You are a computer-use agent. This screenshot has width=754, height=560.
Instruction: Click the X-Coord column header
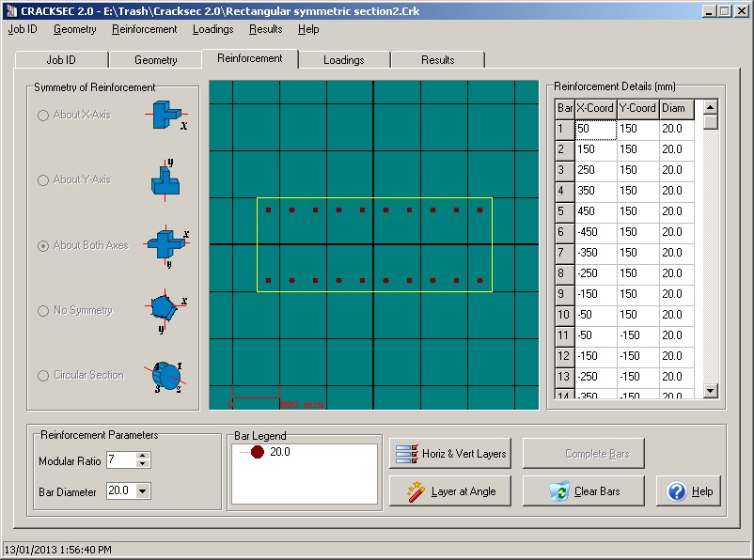click(x=596, y=109)
